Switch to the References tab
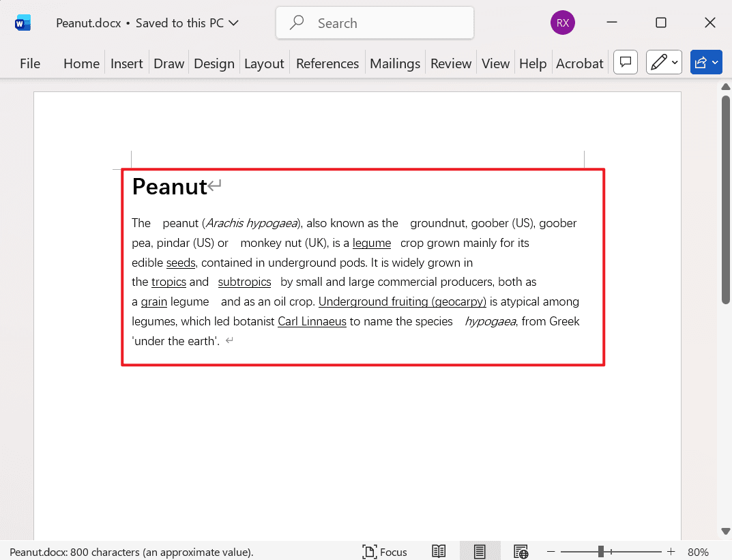Viewport: 732px width, 560px height. 327,63
